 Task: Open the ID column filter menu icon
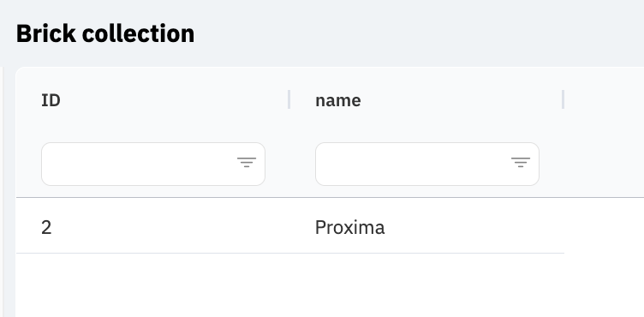(247, 163)
